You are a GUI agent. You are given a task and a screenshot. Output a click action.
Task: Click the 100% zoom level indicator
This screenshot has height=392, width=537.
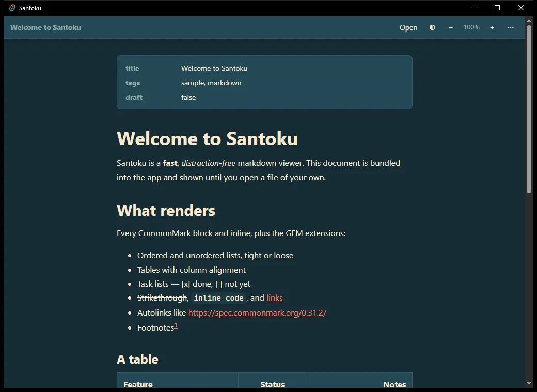[471, 27]
